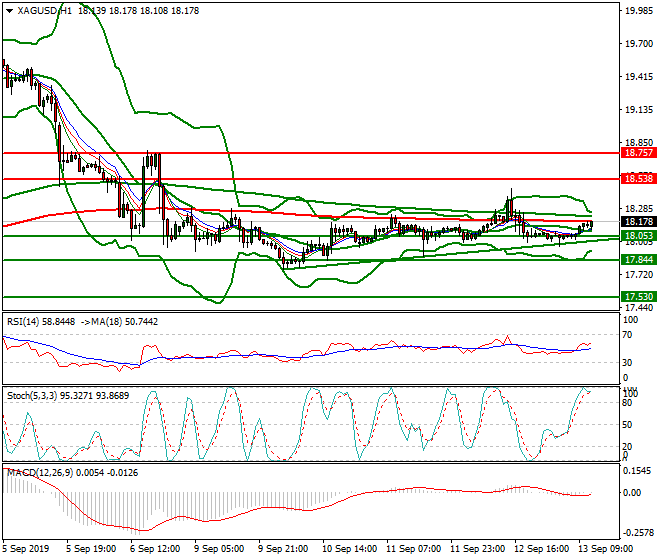Image resolution: width=660 pixels, height=560 pixels.
Task: Select the green 18.053 price level label
Action: click(639, 236)
